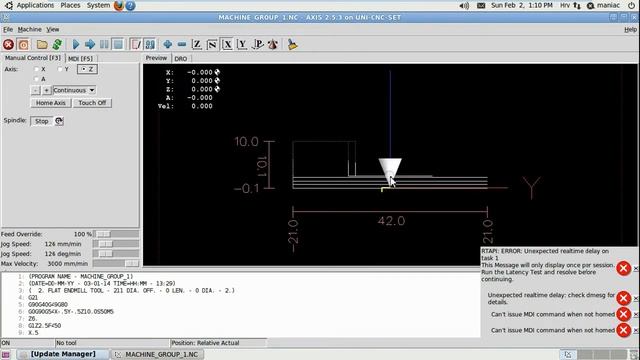Start spindle clockwise icon next to Stop
The width and height of the screenshot is (640, 360).
59,121
